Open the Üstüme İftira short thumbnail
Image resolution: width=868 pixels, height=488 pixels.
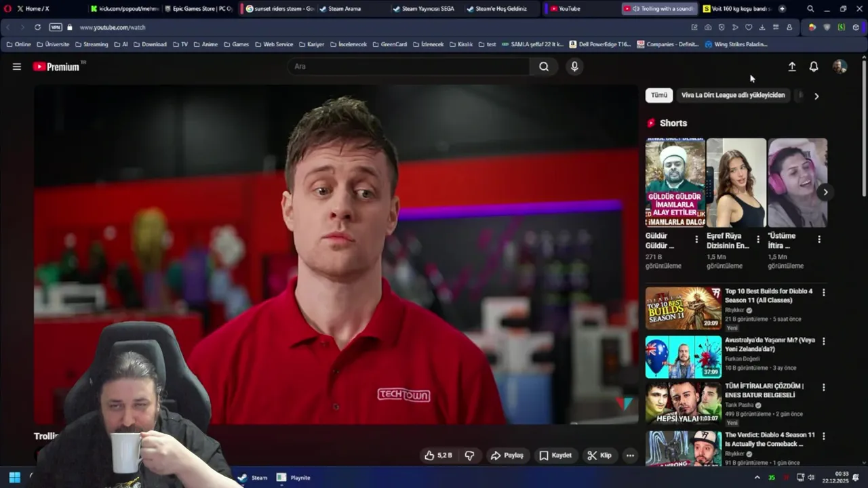(797, 183)
